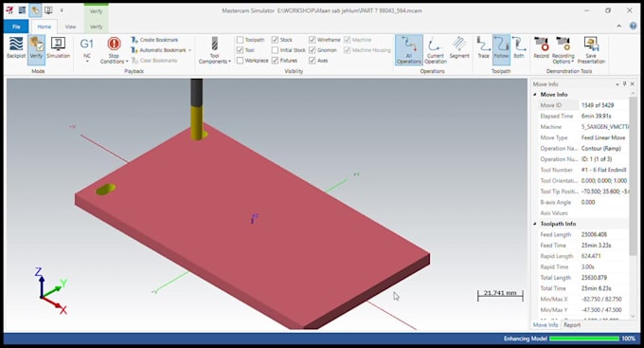Toggle the Tool visibility checkbox
The width and height of the screenshot is (644, 348).
240,50
